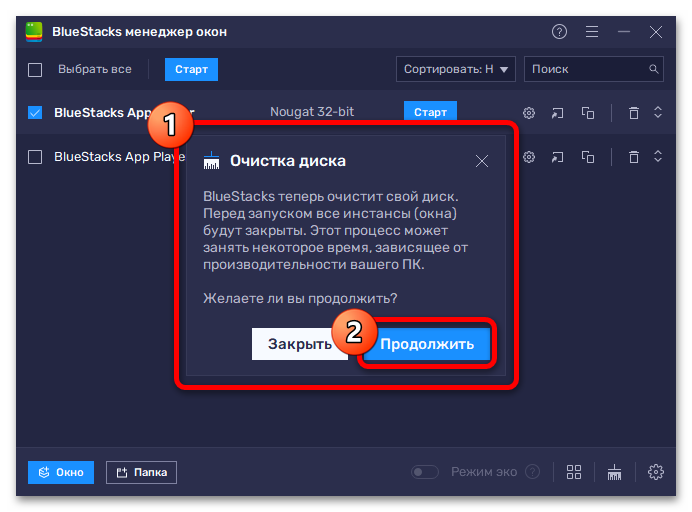Click the Старт button in top toolbar
This screenshot has width=692, height=512.
(191, 69)
